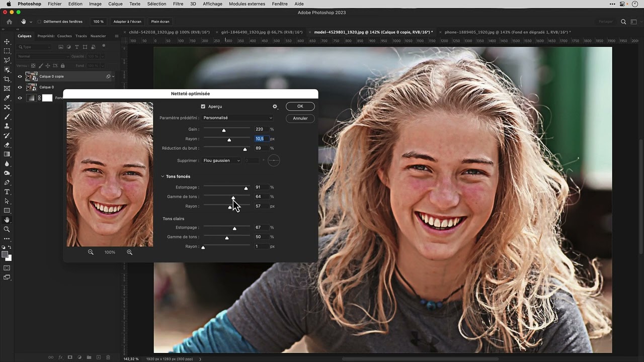This screenshot has height=362, width=644.
Task: Collapse the Tons foncés section
Action: [x=163, y=176]
